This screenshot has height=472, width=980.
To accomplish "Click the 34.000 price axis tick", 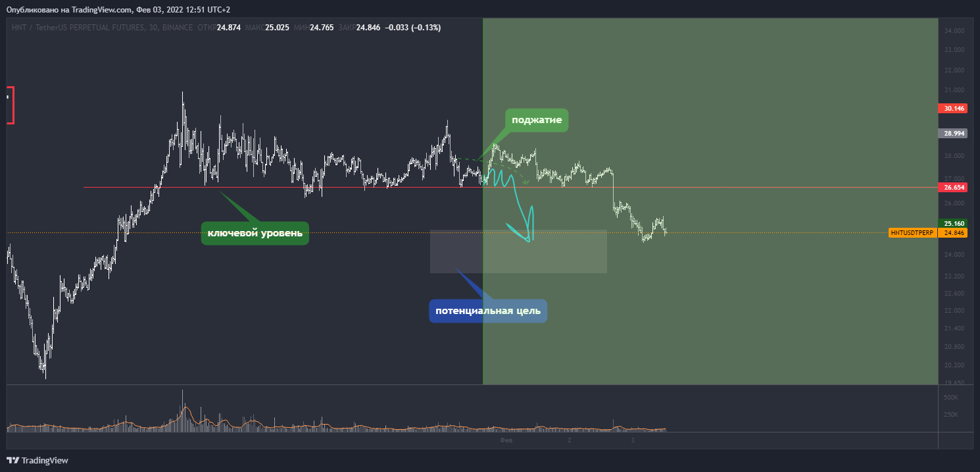I will coord(954,31).
